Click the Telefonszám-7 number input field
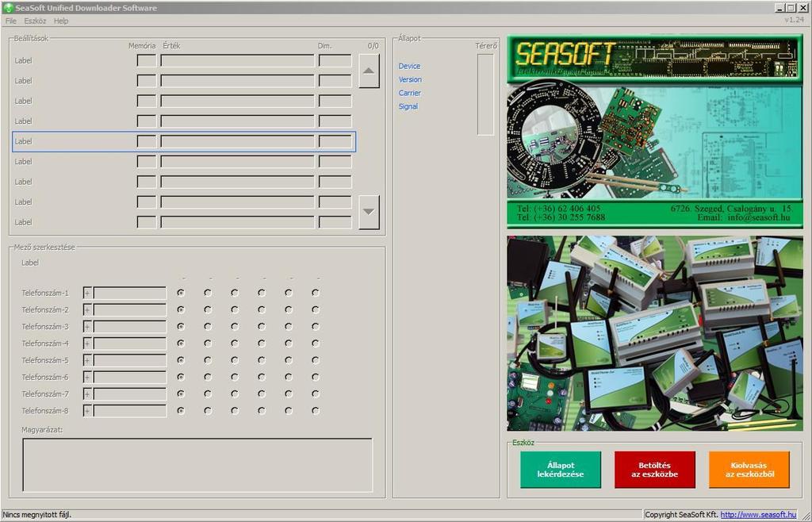Screen dimensions: 812x522 pos(129,394)
